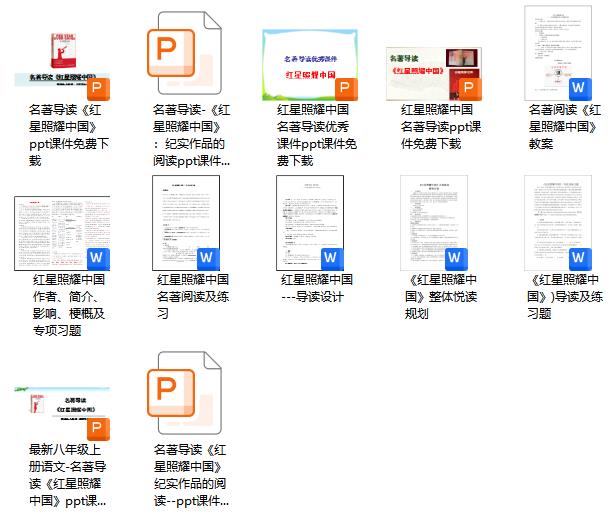This screenshot has width=614, height=522.
Task: Click the PowerPoint badge on the 最新八年级上册语文 thumbnail
Action: (98, 429)
